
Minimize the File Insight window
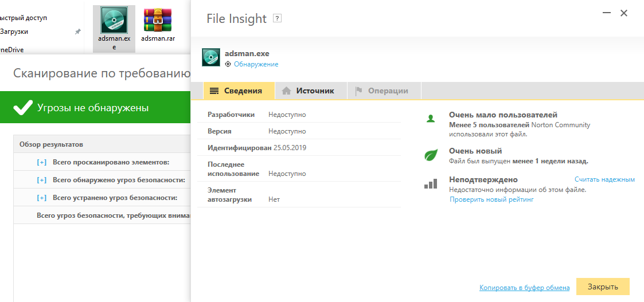(x=607, y=13)
